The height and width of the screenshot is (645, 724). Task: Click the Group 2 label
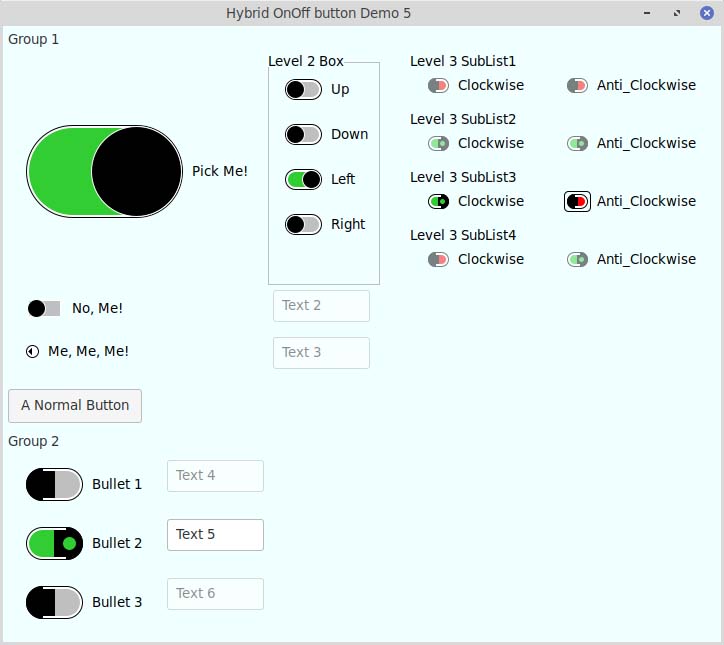click(x=33, y=441)
